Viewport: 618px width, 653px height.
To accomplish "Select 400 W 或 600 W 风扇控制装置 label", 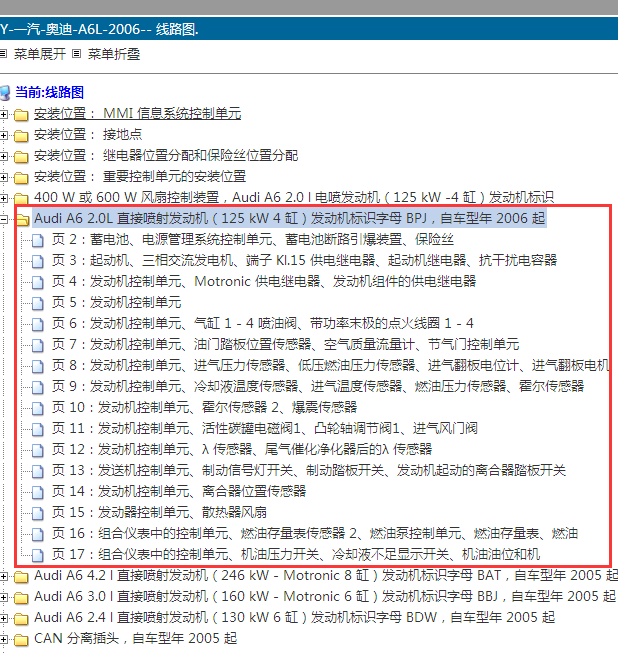I will pyautogui.click(x=294, y=197).
